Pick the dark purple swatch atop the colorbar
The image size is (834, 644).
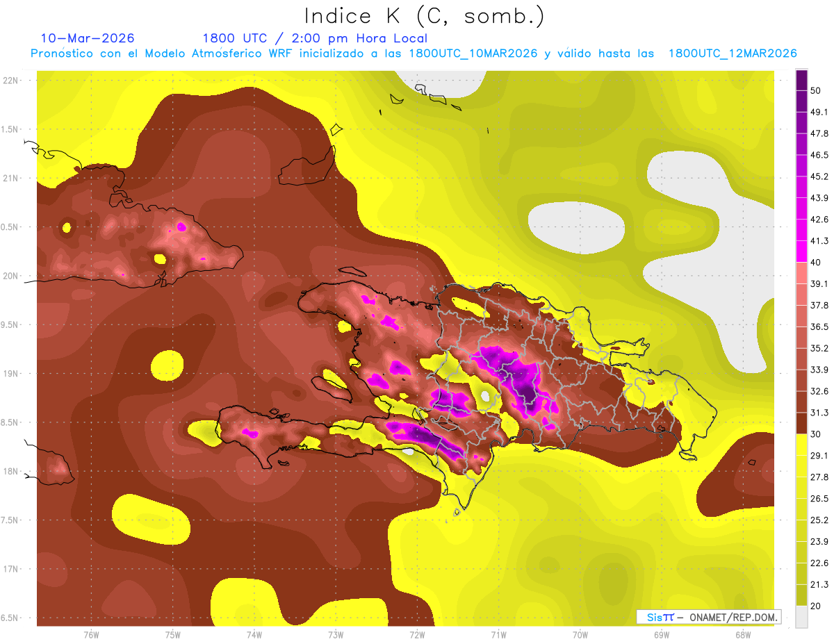[x=801, y=80]
